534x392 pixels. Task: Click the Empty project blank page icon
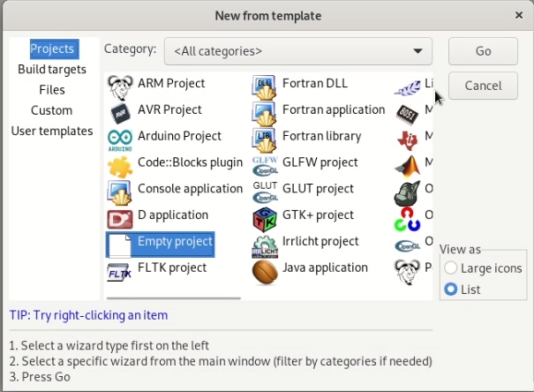point(120,245)
